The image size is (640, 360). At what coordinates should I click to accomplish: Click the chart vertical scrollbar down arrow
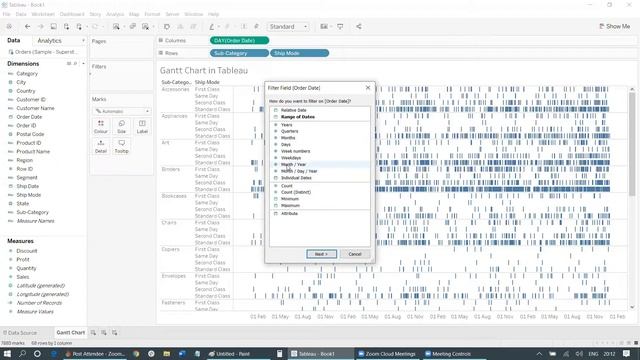point(632,307)
